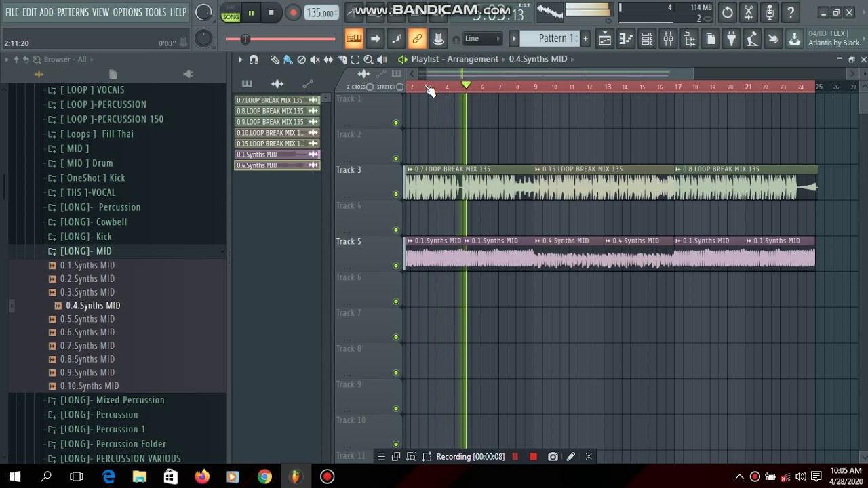The height and width of the screenshot is (488, 868).
Task: Open Playlist menu arrow left of magnet
Action: click(240, 60)
